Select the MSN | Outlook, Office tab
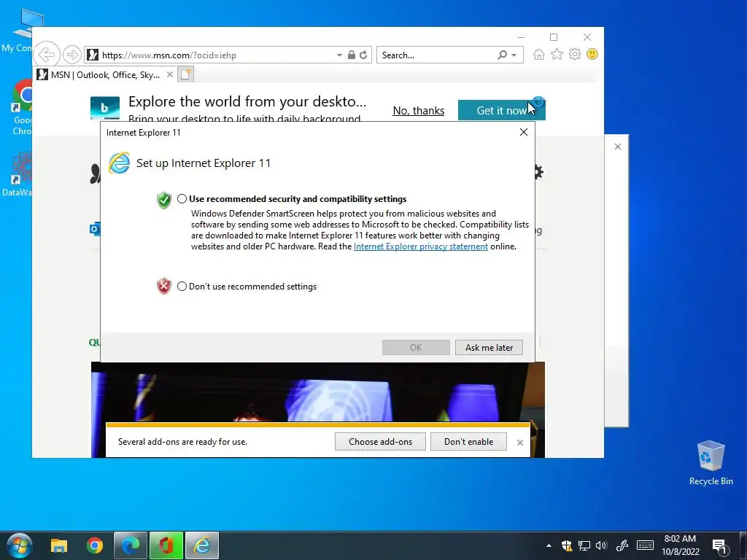The image size is (747, 560). coord(105,75)
